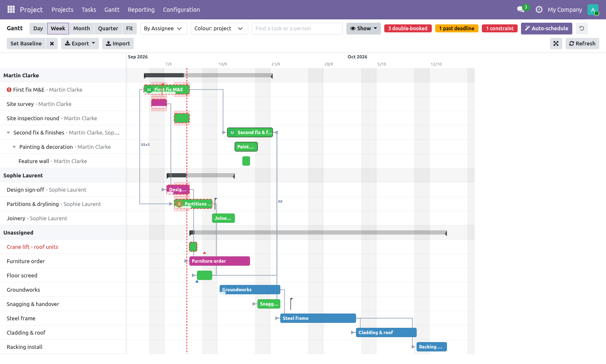Click the Cladding & roof task bar
The image size is (606, 364).
pos(386,332)
